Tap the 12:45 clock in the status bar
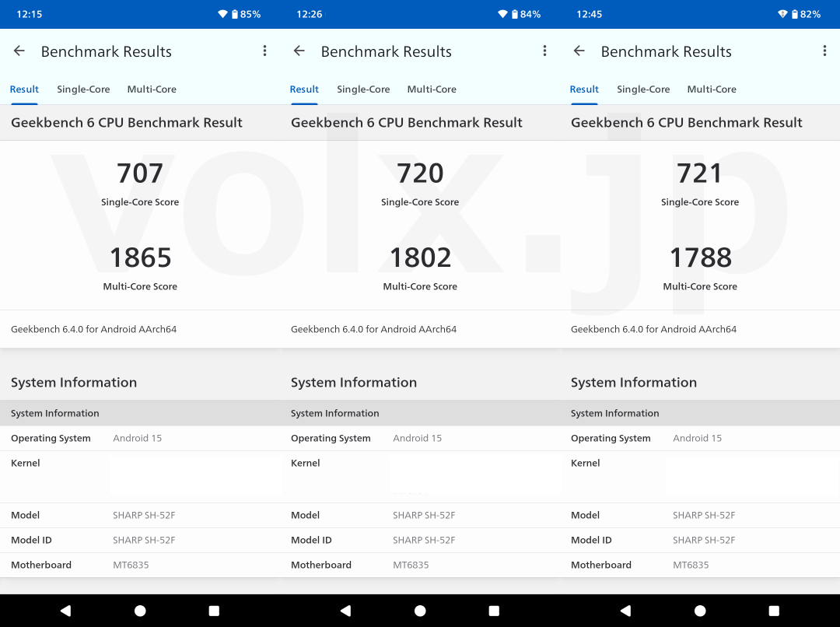 pyautogui.click(x=590, y=14)
